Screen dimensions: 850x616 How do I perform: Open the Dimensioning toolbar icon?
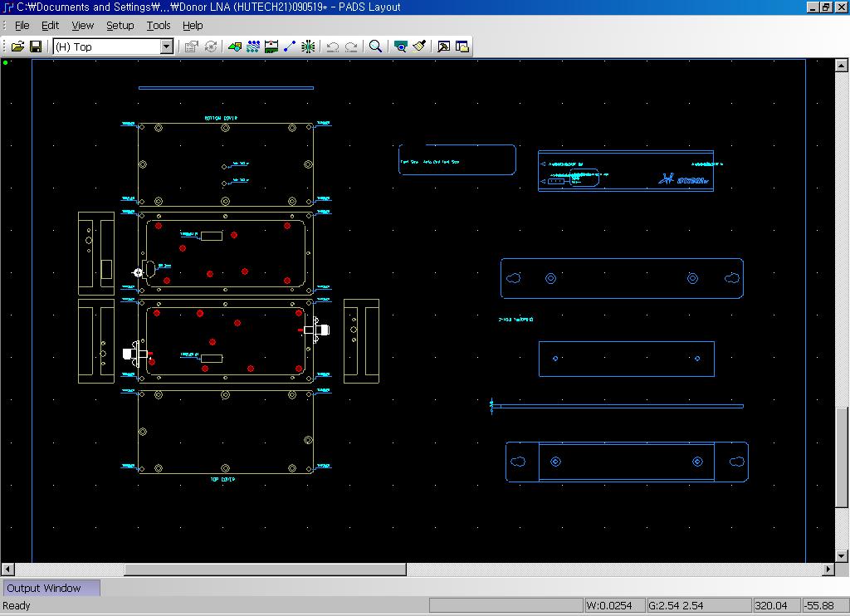point(271,46)
